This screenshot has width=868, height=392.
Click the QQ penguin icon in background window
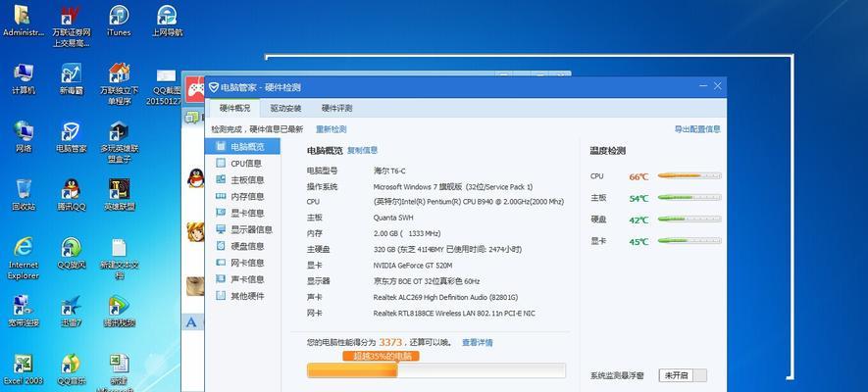click(195, 178)
